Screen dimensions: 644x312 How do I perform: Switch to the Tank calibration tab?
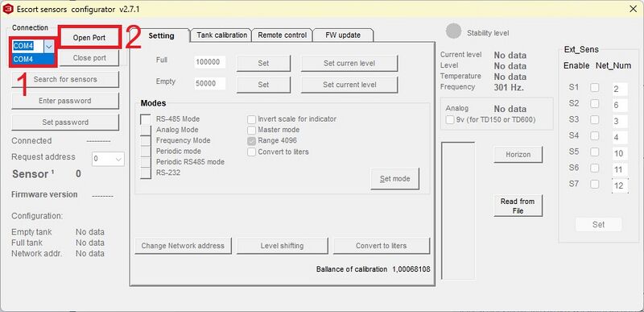point(222,35)
